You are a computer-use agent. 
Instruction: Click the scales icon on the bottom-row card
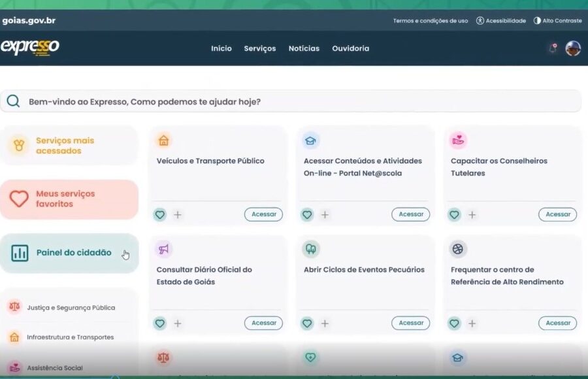163,357
